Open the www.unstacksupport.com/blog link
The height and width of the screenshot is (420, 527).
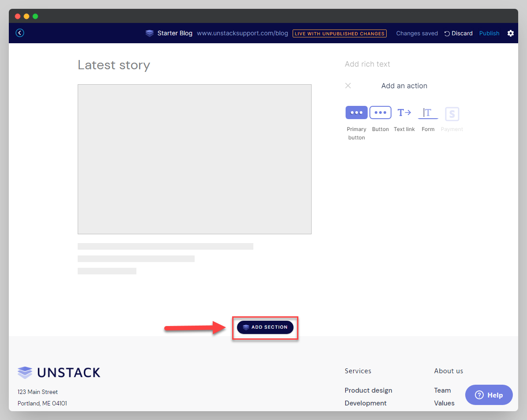click(242, 33)
